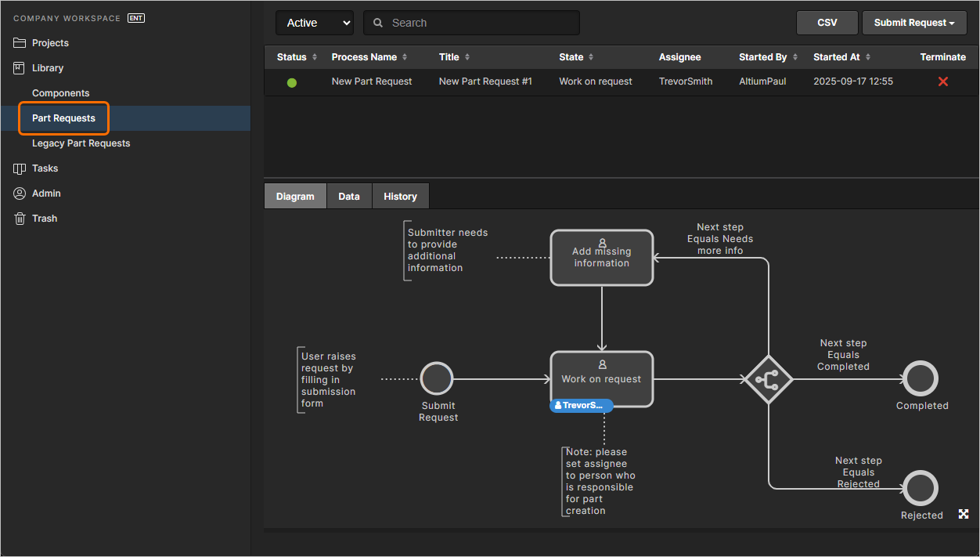Toggle sorting on the Started At column

point(868,56)
